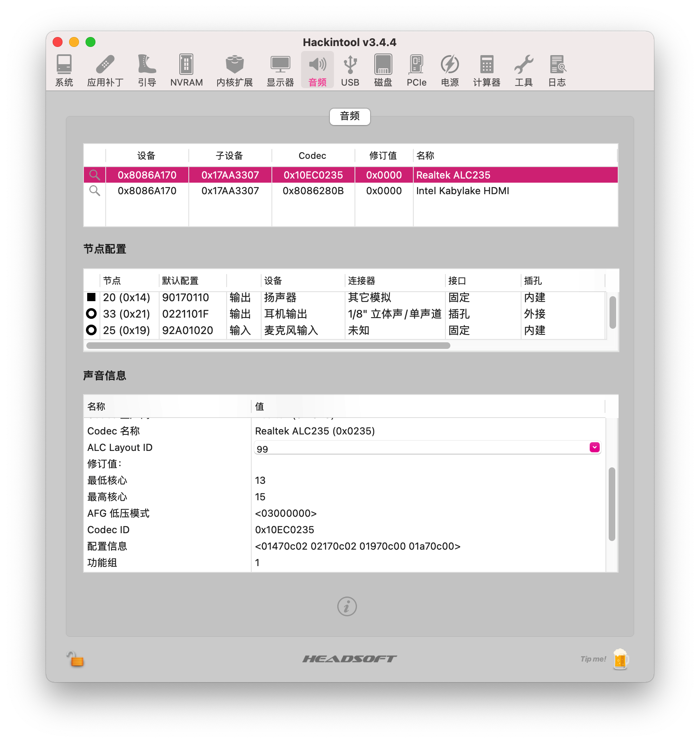Open the NVRAM toolbar section
Screen dimensions: 700x743
pyautogui.click(x=186, y=71)
